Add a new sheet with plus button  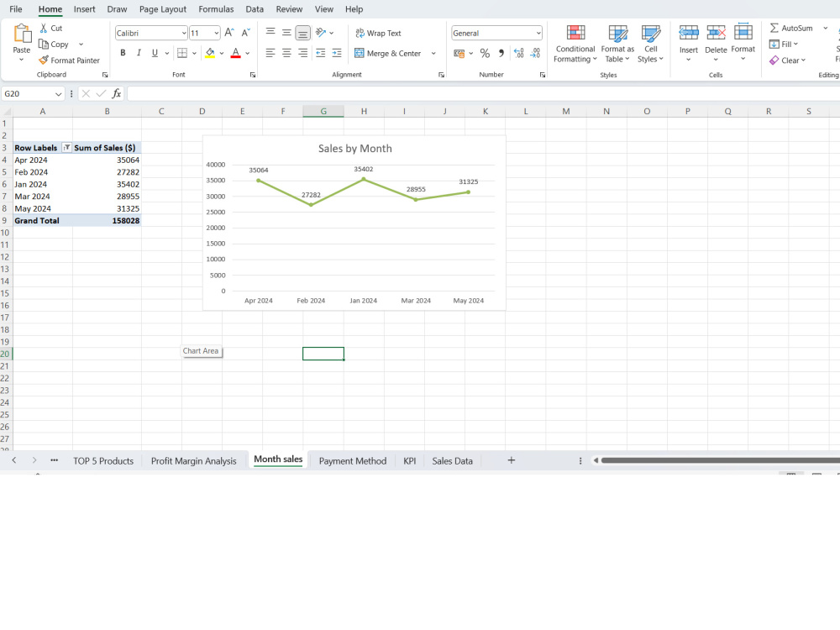click(x=511, y=460)
